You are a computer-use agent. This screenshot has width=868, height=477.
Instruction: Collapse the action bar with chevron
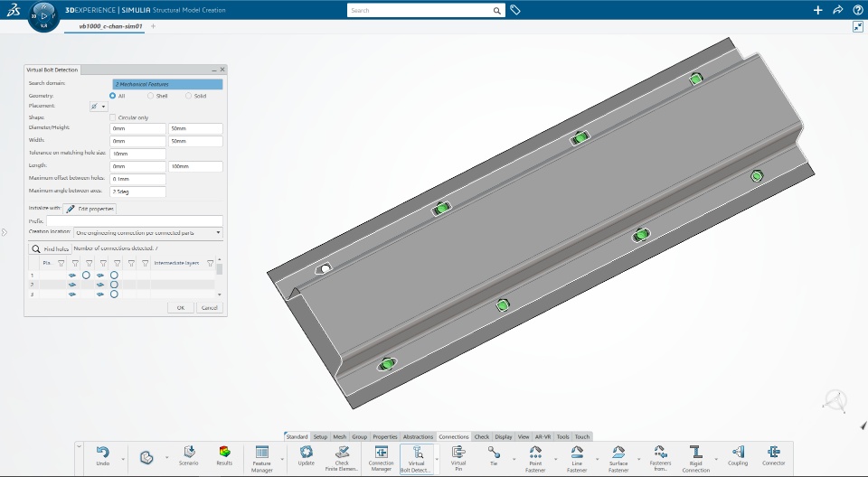point(80,446)
